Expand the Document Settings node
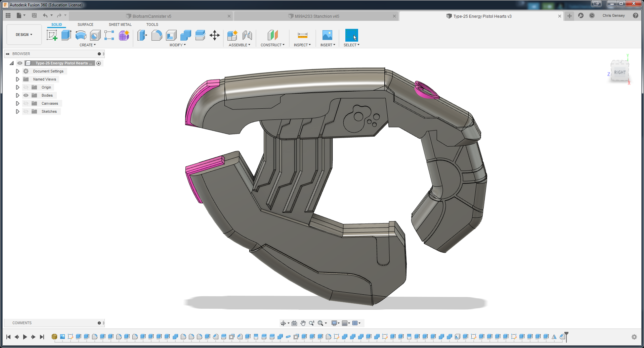Viewport: 644px width, 348px height. coord(17,71)
